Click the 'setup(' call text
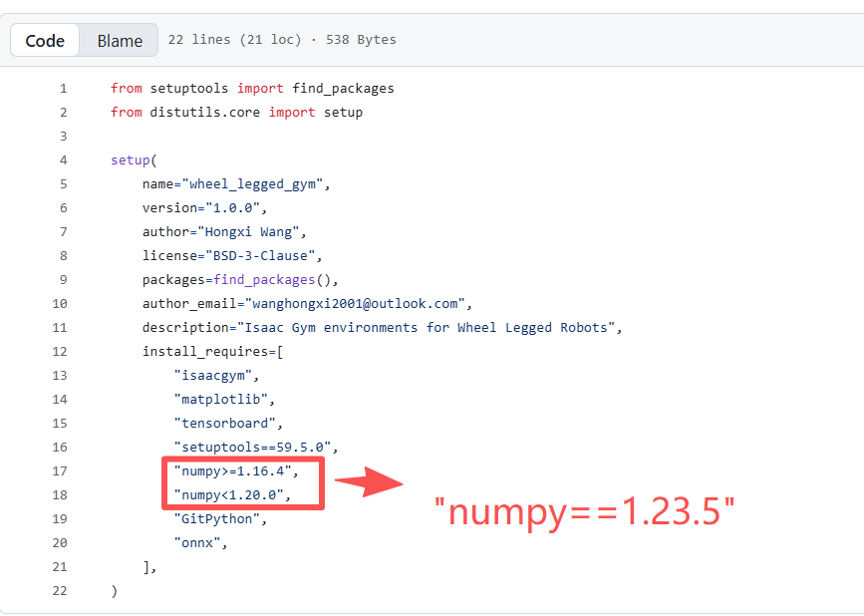864x616 pixels. coord(134,160)
